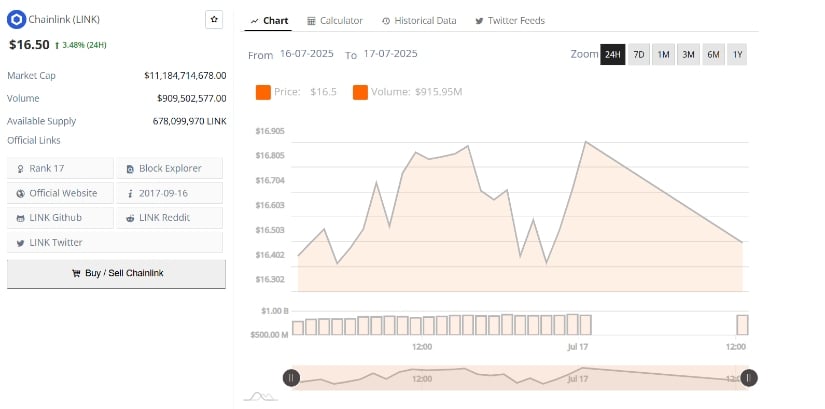Viewport: 825px width, 409px height.
Task: Click the 2017-09-16 launch date box
Action: click(169, 193)
